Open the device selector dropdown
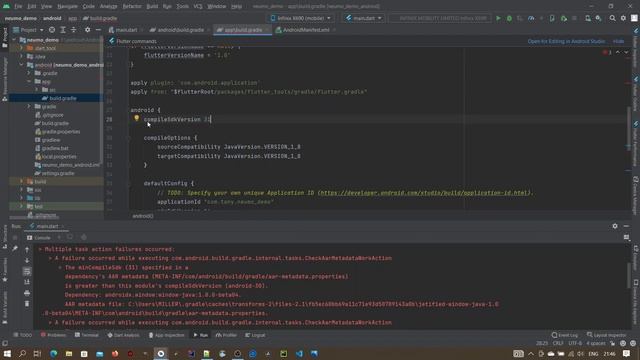Viewport: 640px width, 360px height. point(300,18)
